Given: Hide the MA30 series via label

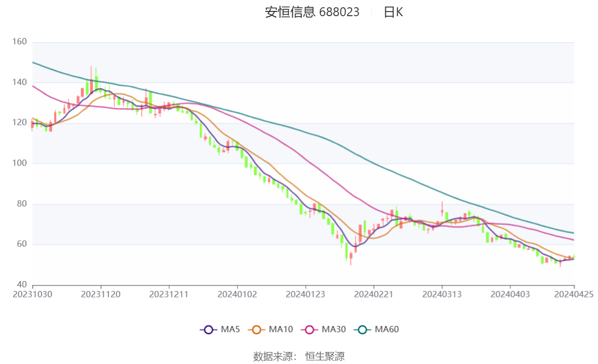Looking at the screenshot, I should click(334, 329).
